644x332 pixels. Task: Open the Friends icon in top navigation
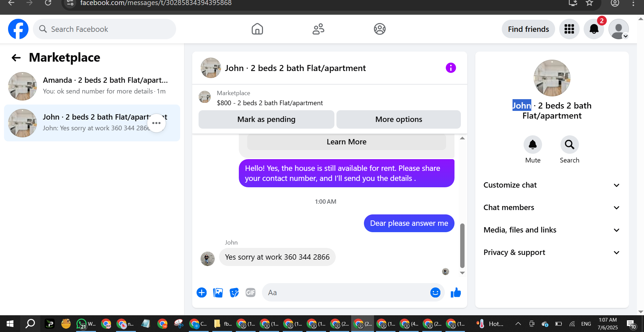318,29
